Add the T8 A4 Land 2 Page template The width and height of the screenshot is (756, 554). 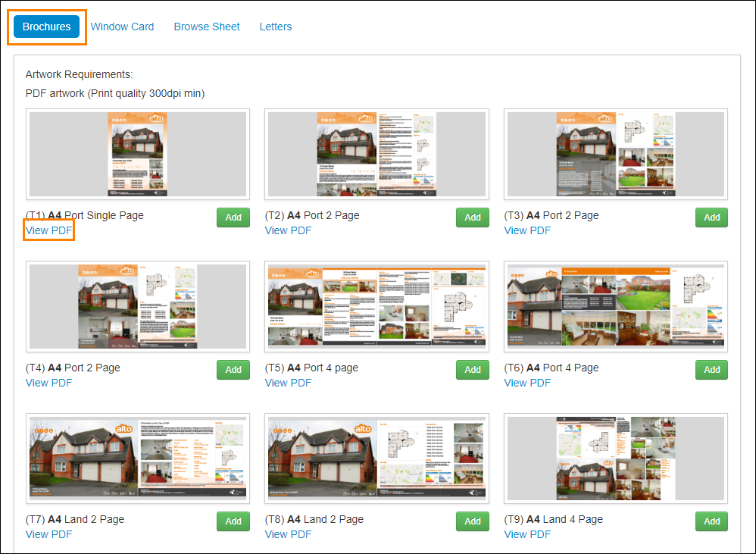pos(473,521)
